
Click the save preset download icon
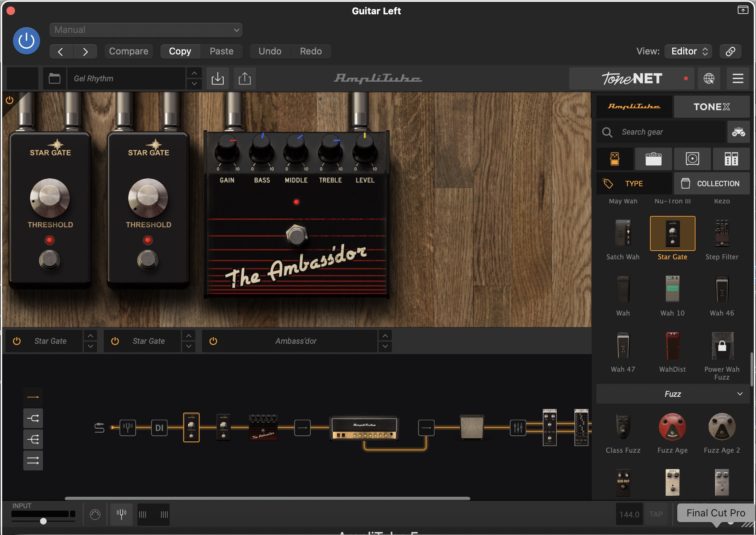(217, 78)
